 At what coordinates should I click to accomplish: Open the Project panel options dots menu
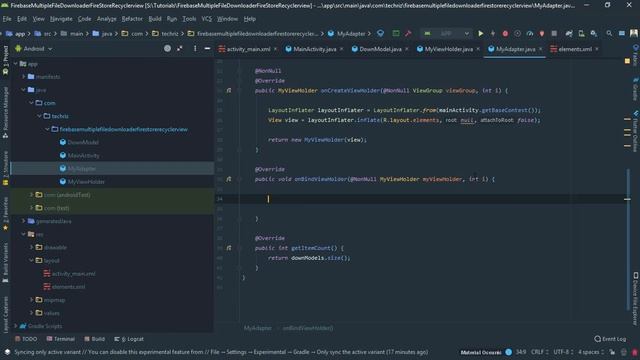coord(195,48)
